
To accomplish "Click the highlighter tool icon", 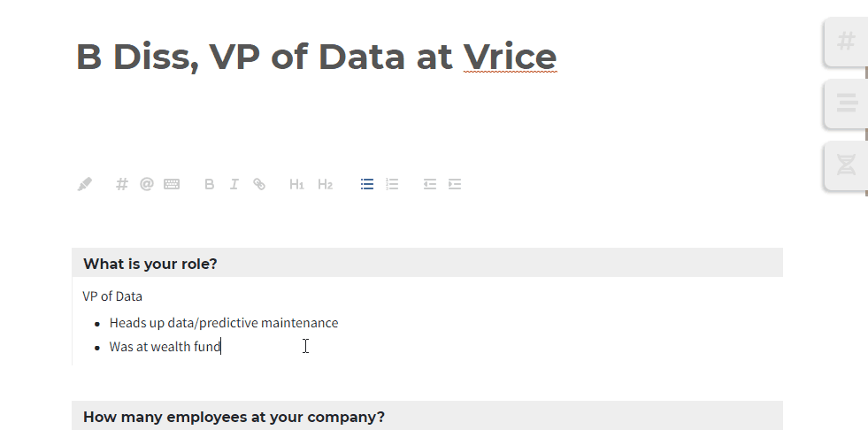I will [x=85, y=184].
